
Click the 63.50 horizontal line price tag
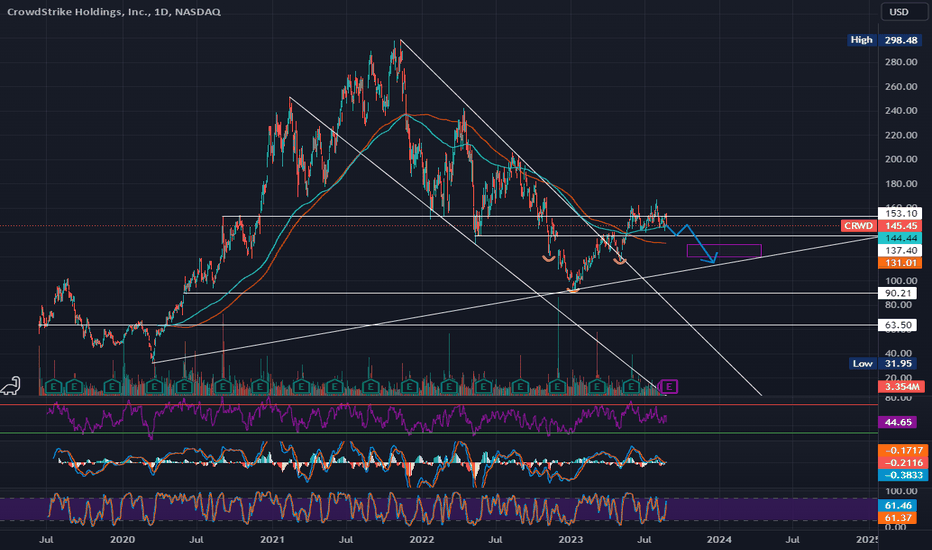898,325
